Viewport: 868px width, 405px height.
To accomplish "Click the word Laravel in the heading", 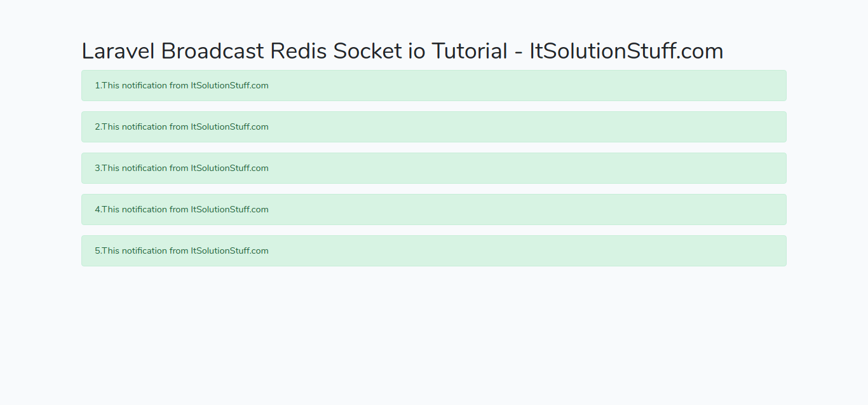I will tap(118, 51).
